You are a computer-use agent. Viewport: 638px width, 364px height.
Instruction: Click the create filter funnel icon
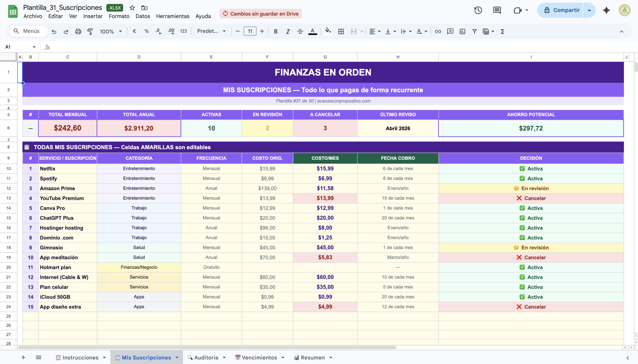click(x=474, y=31)
